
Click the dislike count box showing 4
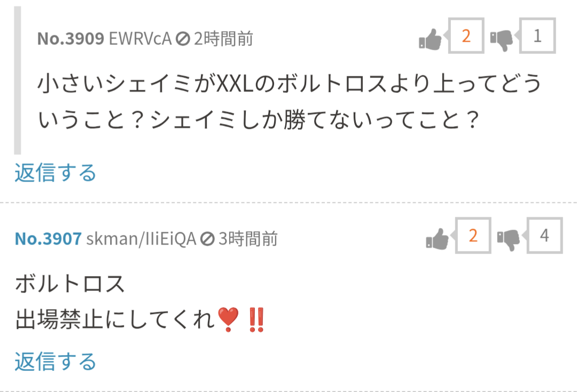[x=544, y=236]
